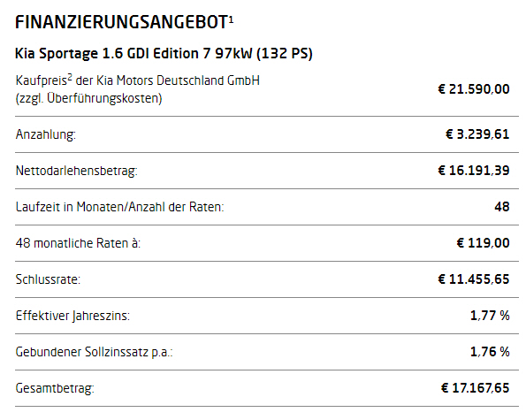Click the € 11.455,65 final payment
526x420 pixels.
[474, 279]
